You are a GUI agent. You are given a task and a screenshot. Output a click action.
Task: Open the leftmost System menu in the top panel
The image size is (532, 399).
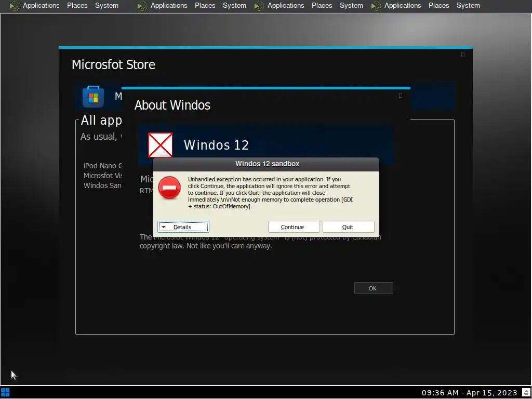[107, 5]
